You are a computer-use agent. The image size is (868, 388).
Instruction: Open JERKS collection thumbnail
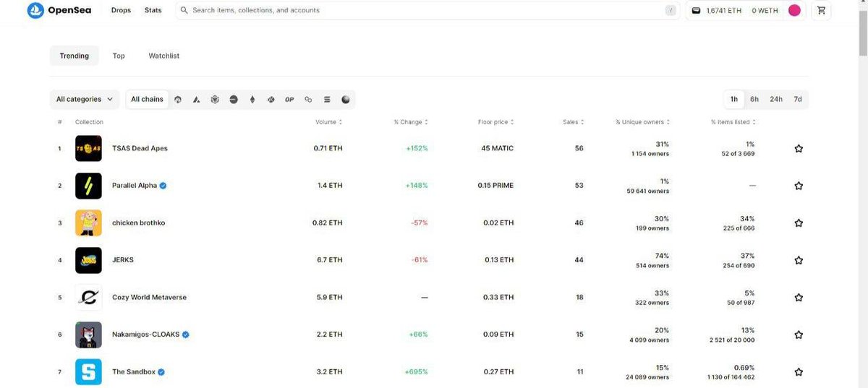(x=88, y=260)
